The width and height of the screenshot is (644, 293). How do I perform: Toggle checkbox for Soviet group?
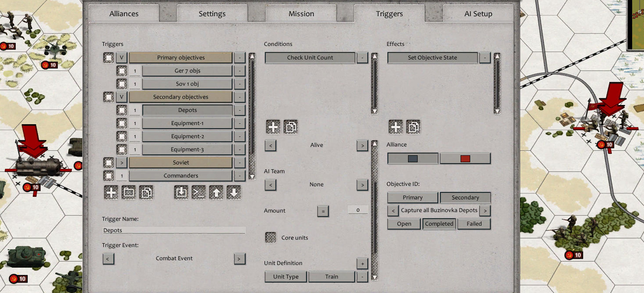coord(109,163)
